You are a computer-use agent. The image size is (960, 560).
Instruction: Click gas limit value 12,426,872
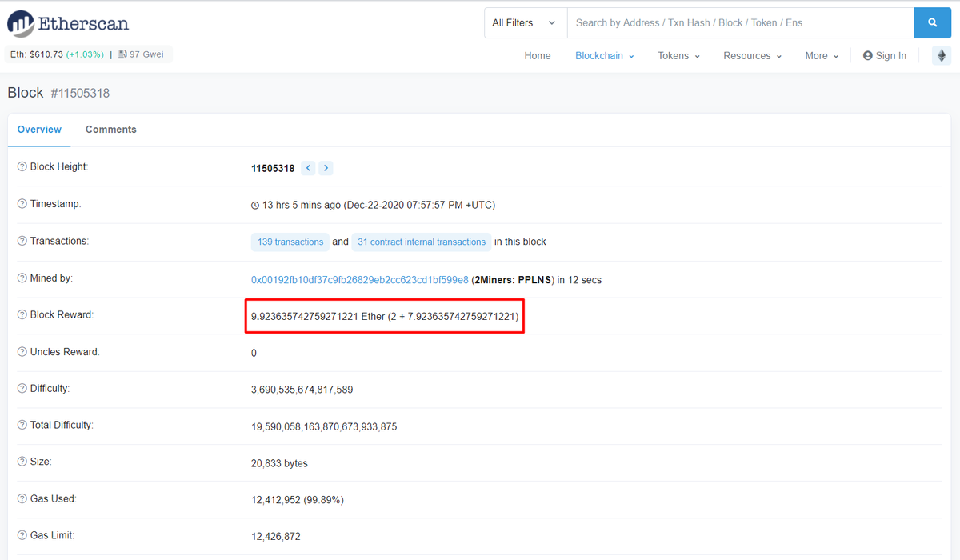pyautogui.click(x=275, y=537)
